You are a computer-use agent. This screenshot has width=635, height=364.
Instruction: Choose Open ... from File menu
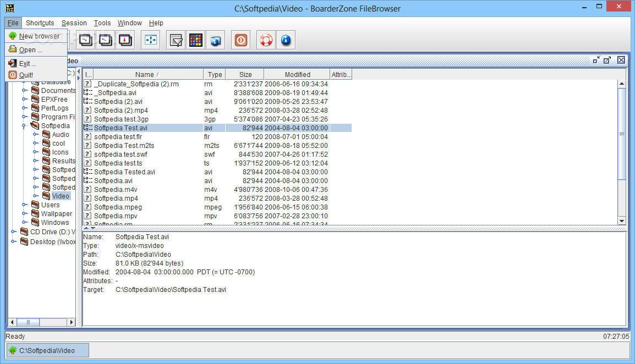(x=36, y=50)
